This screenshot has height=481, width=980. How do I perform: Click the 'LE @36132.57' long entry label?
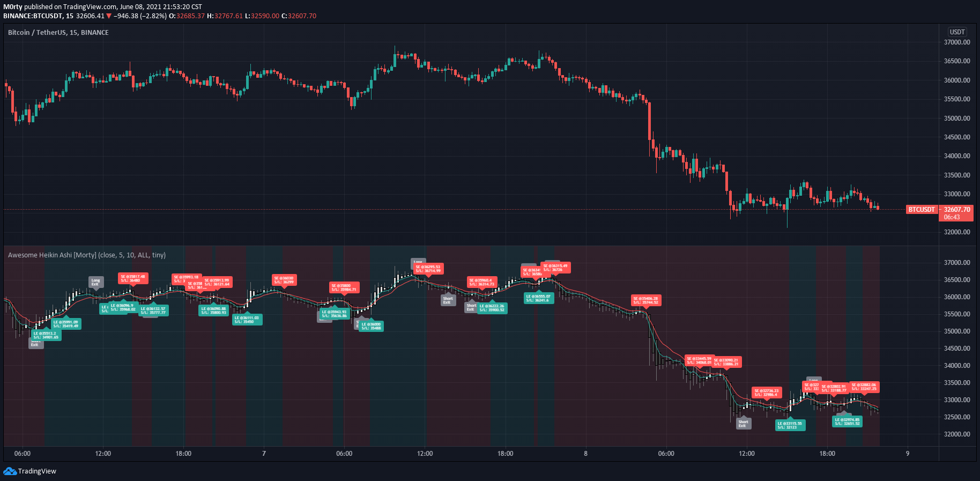[153, 310]
